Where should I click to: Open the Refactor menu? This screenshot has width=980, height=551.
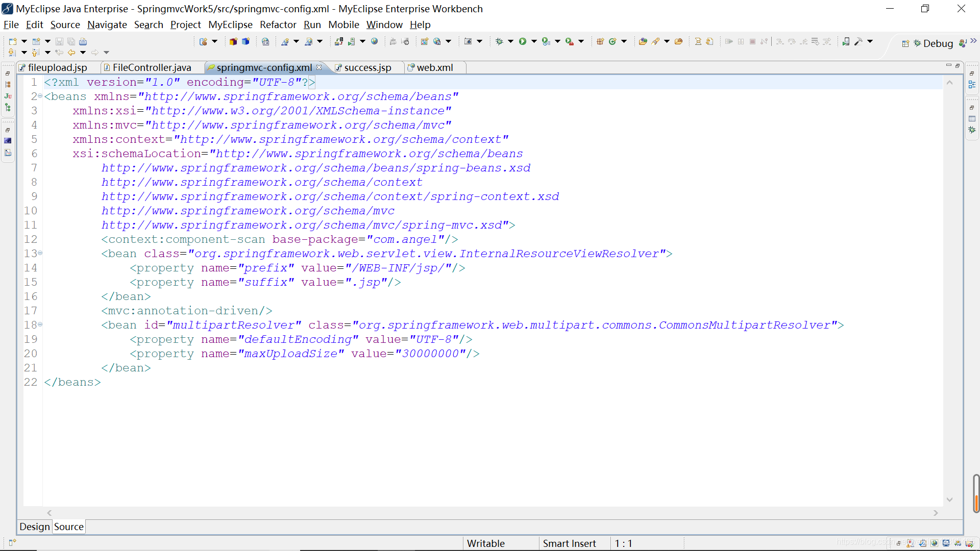[278, 24]
